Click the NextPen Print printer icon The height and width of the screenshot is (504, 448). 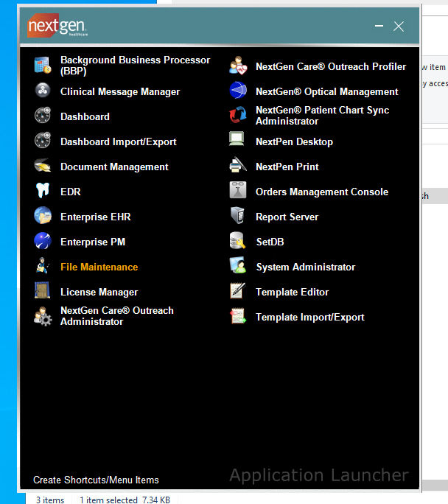pos(237,167)
